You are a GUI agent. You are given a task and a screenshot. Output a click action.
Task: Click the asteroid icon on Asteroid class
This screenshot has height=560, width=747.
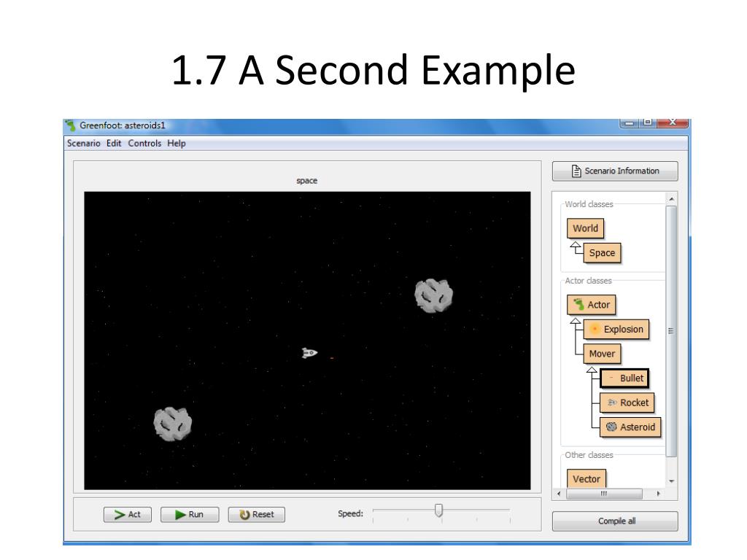[611, 427]
